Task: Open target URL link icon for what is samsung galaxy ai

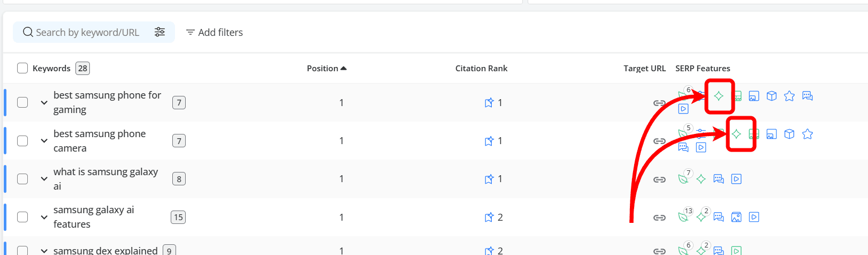Action: pos(659,179)
